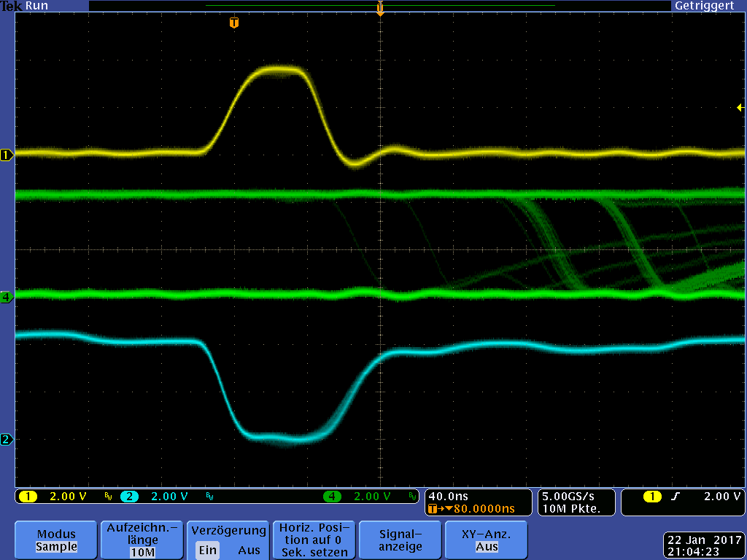Click the rising edge trigger slope icon

click(676, 497)
